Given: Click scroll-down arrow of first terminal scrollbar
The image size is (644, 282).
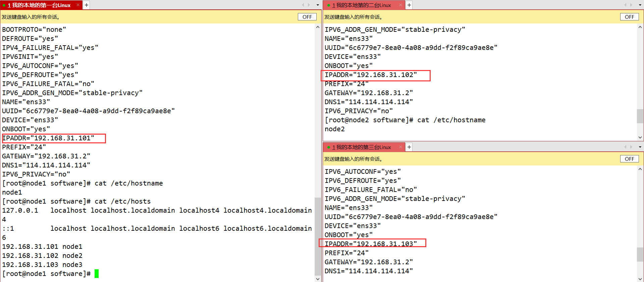Looking at the screenshot, I should [318, 279].
